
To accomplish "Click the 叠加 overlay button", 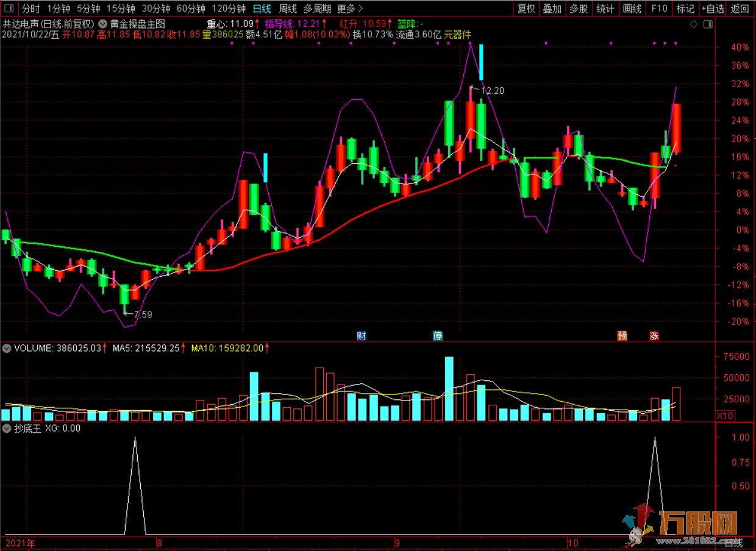I will tap(552, 9).
